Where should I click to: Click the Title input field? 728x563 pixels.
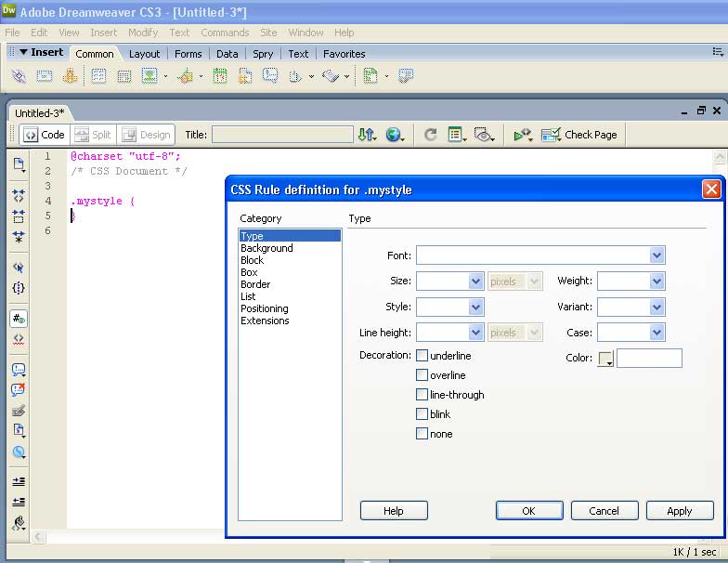[x=282, y=135]
